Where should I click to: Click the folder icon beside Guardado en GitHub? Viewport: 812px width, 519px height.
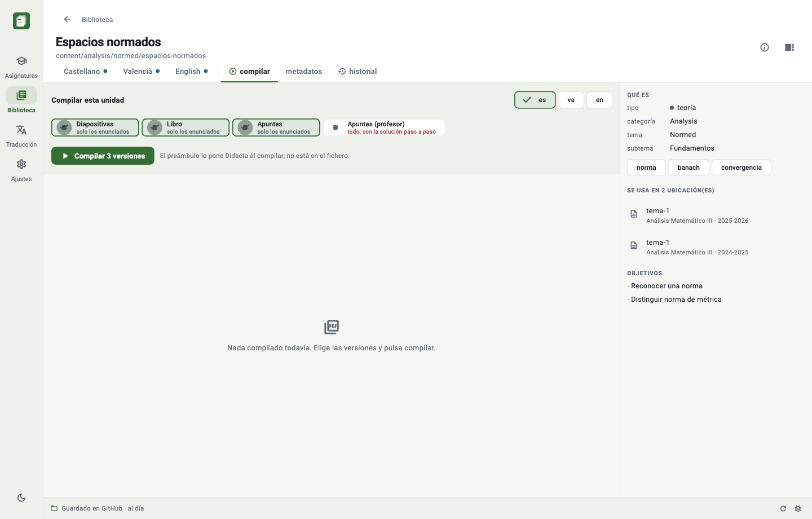click(x=54, y=508)
